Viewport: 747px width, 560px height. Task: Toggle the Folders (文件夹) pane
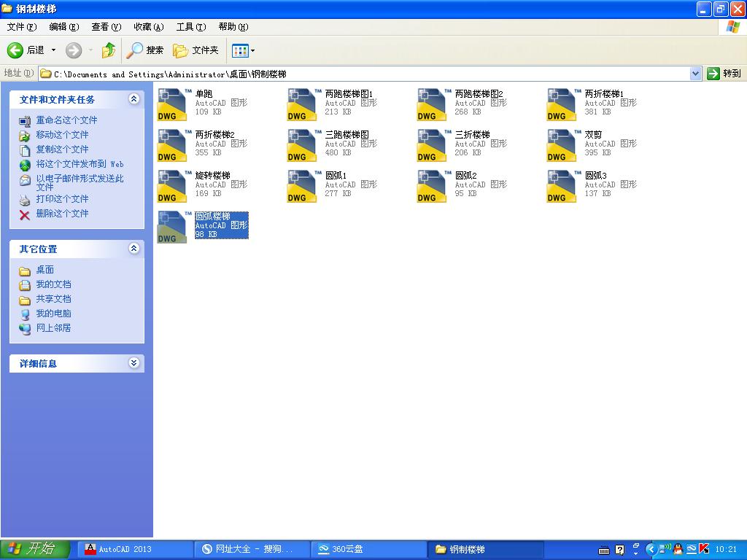[x=196, y=50]
